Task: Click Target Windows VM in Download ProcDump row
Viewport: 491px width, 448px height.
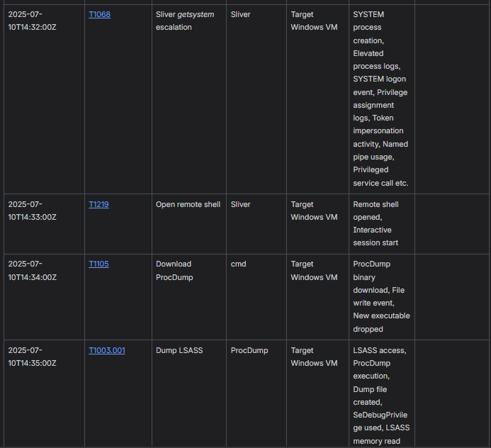Action: point(314,270)
